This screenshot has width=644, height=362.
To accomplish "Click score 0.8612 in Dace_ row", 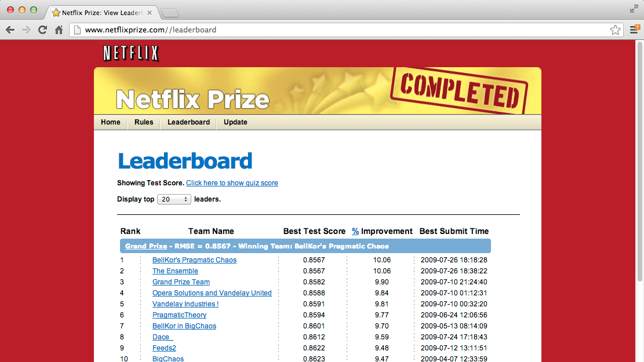I will tap(314, 337).
